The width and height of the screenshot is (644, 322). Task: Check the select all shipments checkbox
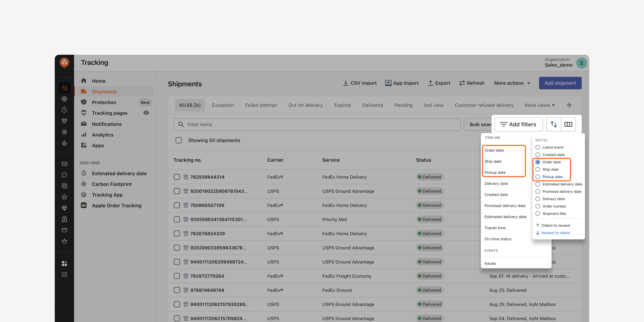[179, 140]
